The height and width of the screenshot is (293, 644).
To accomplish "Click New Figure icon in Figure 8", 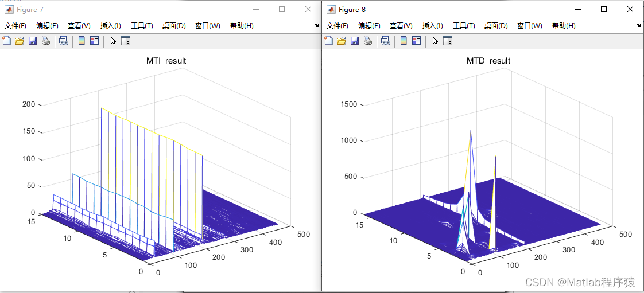I will 328,41.
